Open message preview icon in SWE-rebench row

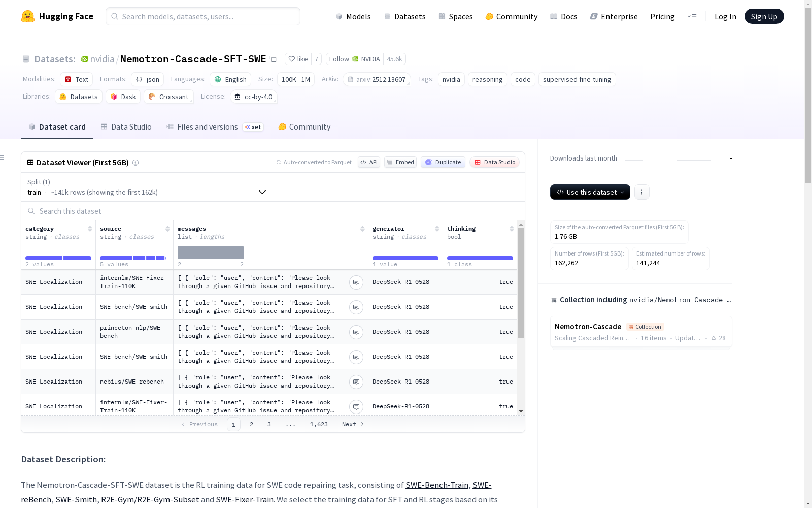point(356,382)
